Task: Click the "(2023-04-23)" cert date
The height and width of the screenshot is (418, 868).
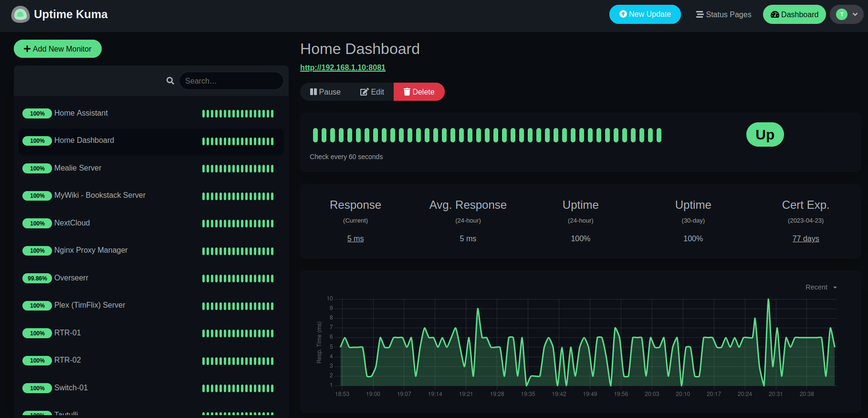Action: pos(805,221)
